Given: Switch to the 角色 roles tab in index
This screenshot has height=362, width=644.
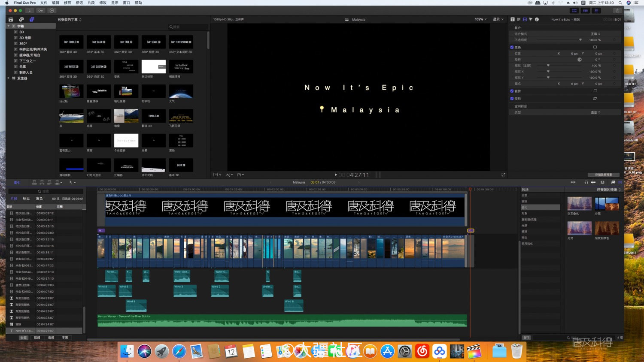Looking at the screenshot, I should coord(39,199).
